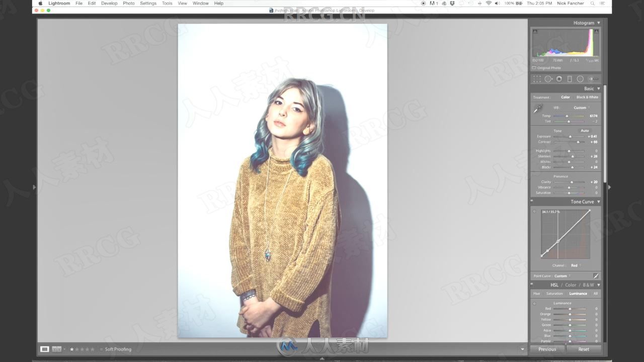Select the Radial Filter tool

coord(580,79)
